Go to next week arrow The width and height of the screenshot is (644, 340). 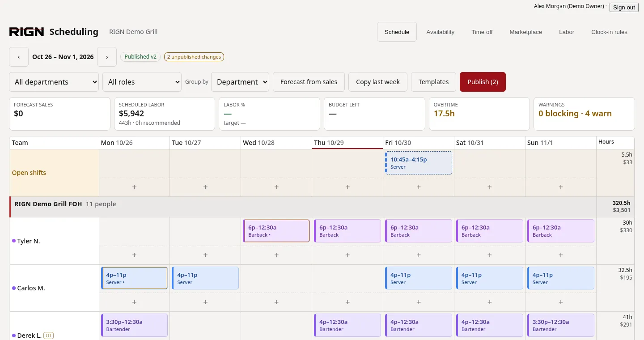coord(107,57)
